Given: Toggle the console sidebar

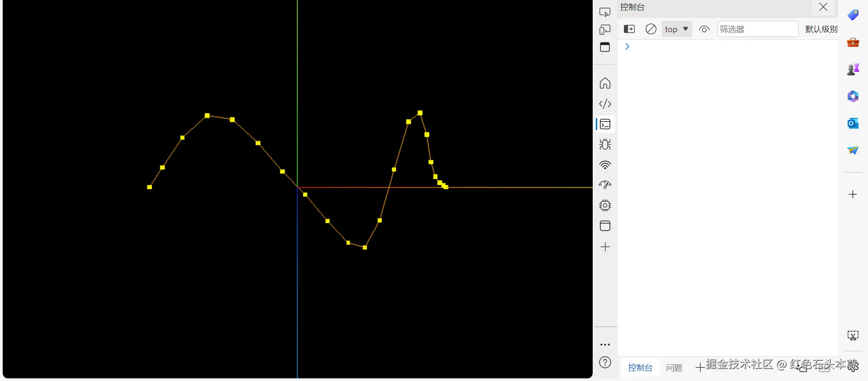Looking at the screenshot, I should coord(629,29).
